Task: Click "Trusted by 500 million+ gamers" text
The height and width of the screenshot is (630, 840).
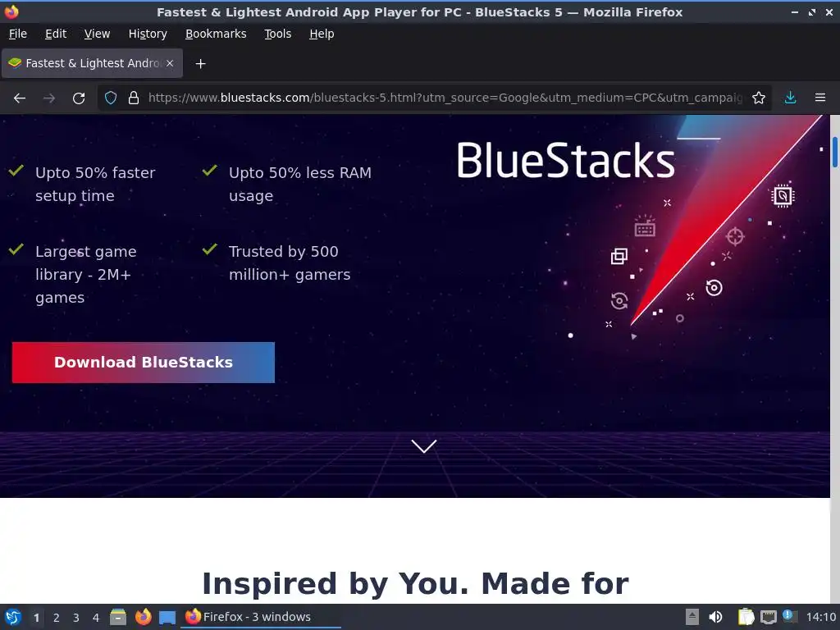Action: 290,263
